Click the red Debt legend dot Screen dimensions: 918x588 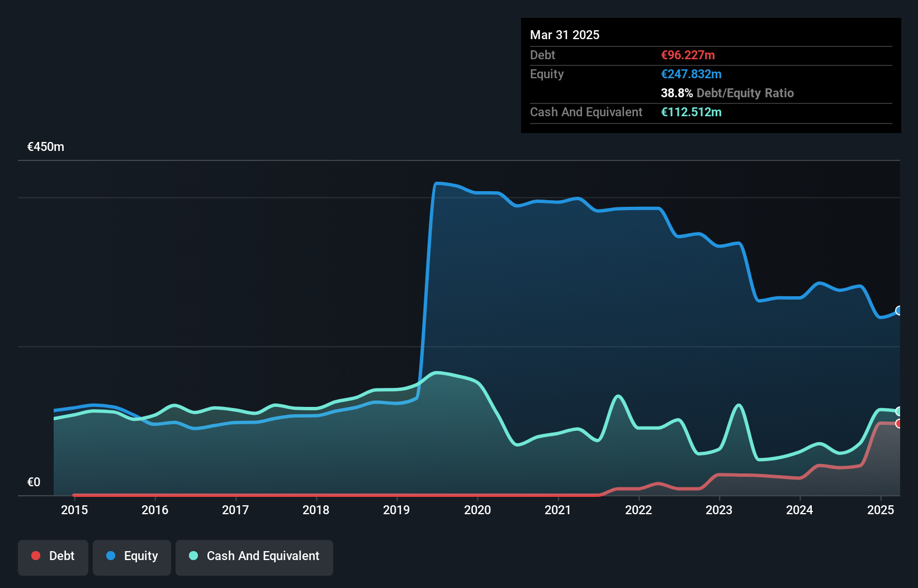(36, 556)
